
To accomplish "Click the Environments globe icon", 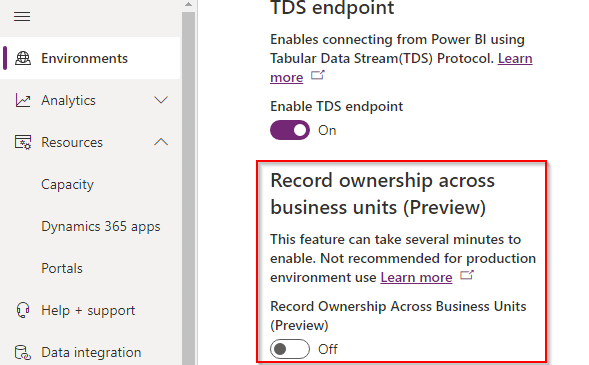I will pos(23,58).
